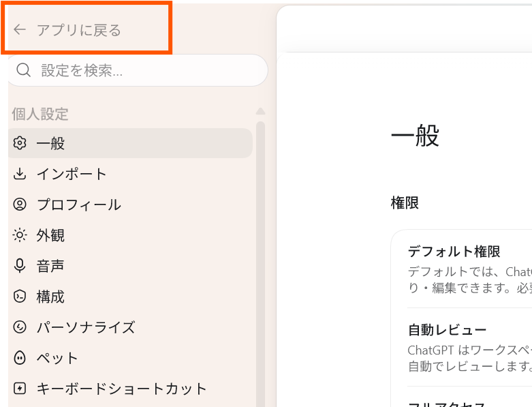Click the sidebar vertical scrollbar track
The height and width of the screenshot is (407, 532).
tap(260, 264)
